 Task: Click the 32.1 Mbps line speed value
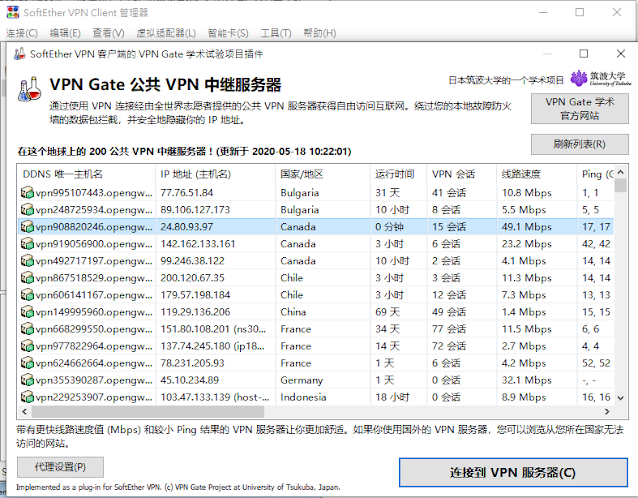(527, 380)
